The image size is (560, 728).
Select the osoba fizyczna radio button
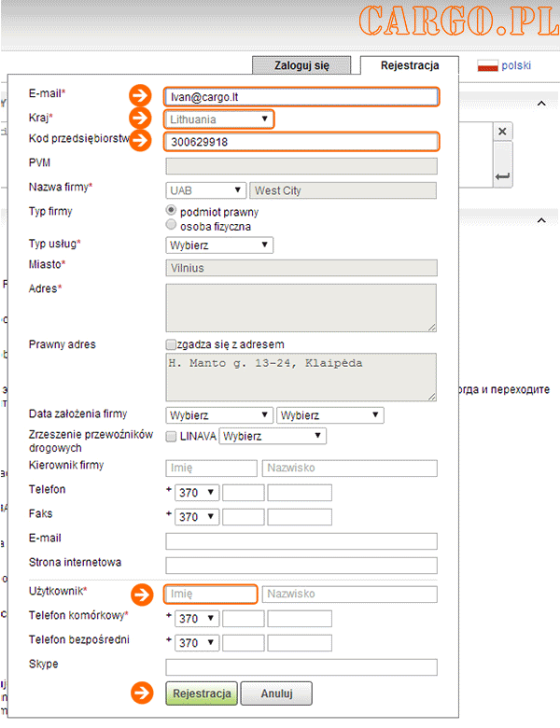click(x=172, y=225)
